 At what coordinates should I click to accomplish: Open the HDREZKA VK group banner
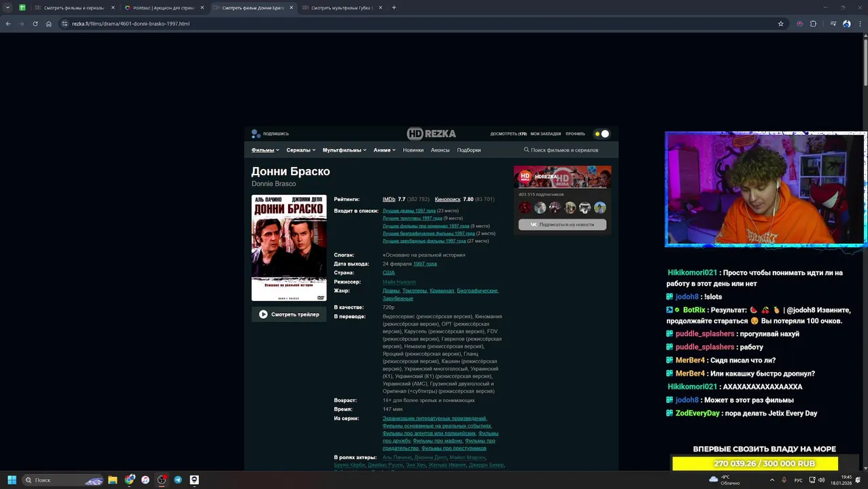[x=562, y=177]
